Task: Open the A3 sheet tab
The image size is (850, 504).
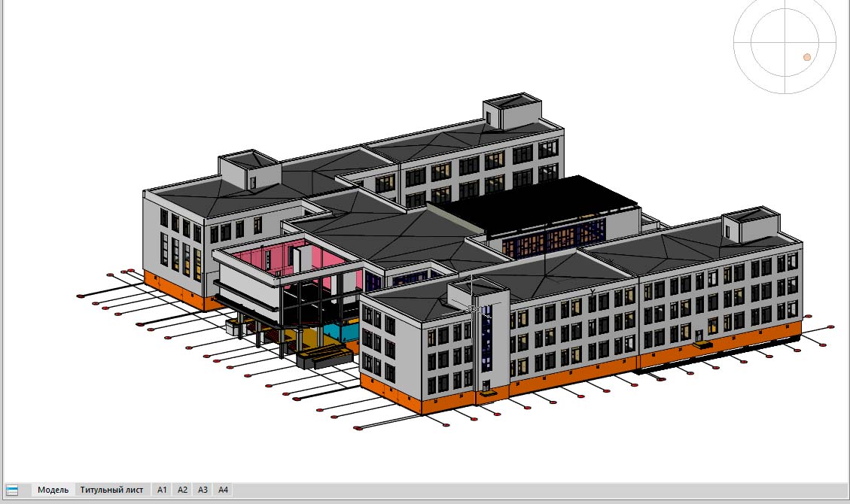Action: coord(203,490)
